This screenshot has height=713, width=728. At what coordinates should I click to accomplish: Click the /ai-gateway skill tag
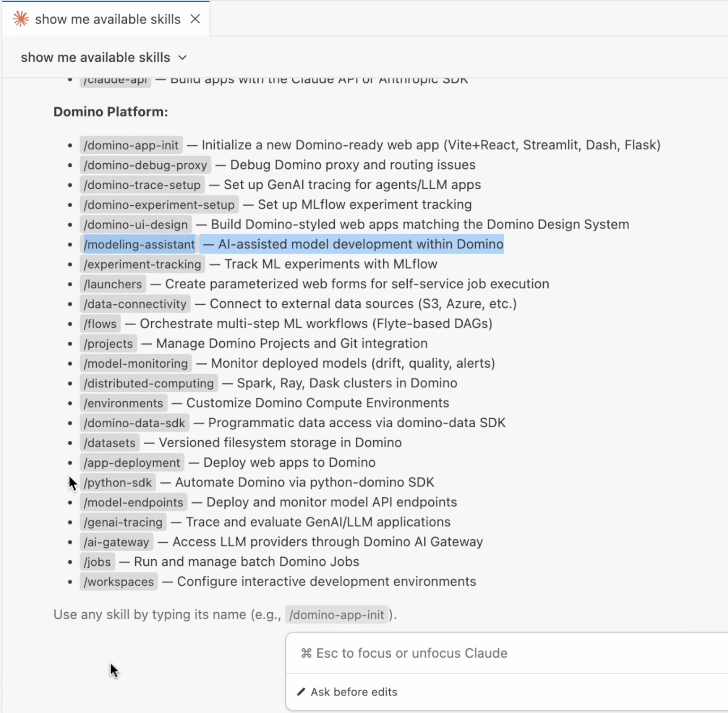[116, 542]
